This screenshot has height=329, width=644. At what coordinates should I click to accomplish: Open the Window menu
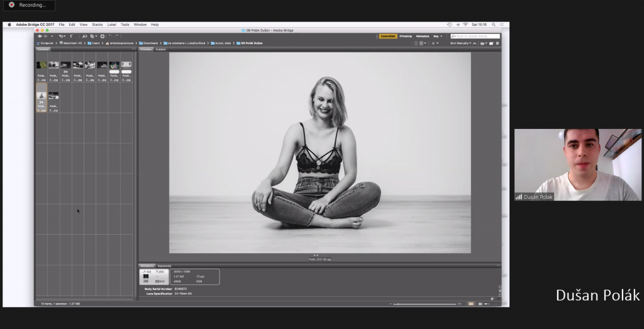[140, 25]
